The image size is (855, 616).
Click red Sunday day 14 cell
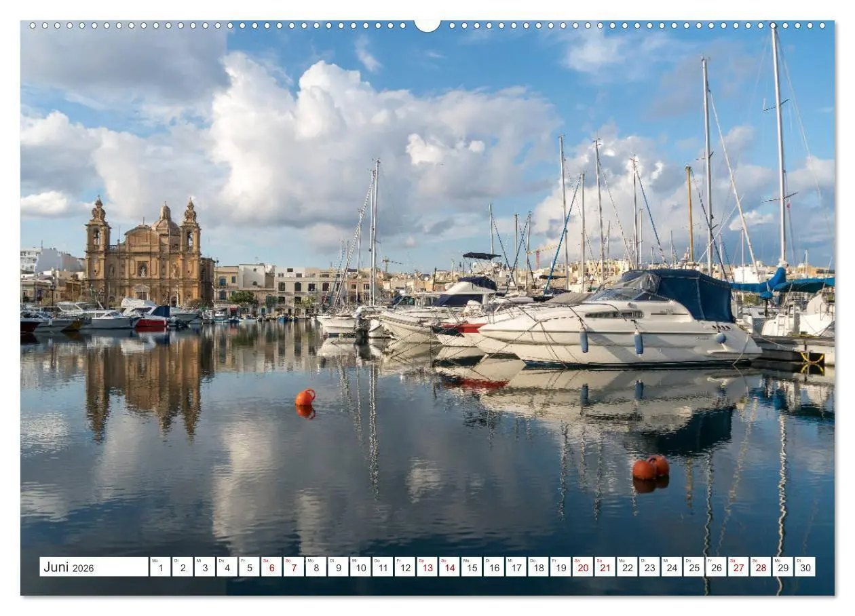449,567
